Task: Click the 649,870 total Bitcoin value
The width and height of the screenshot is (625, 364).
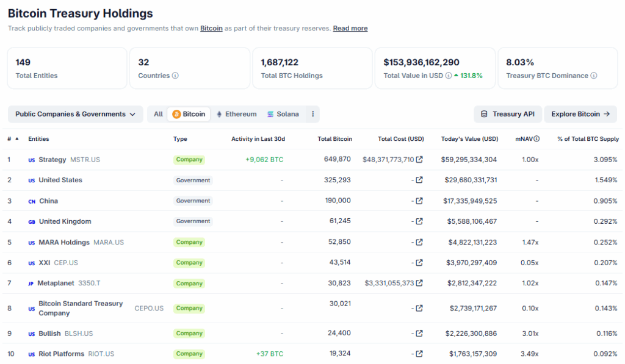Action: [337, 159]
